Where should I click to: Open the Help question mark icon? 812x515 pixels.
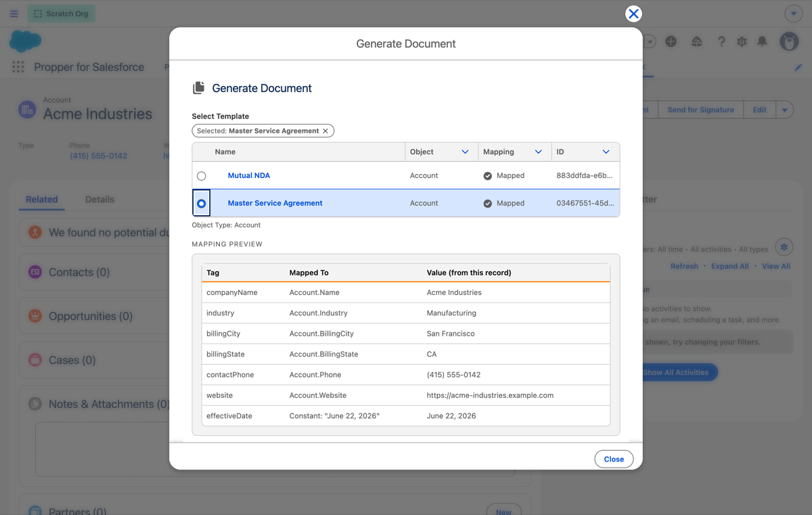(721, 41)
